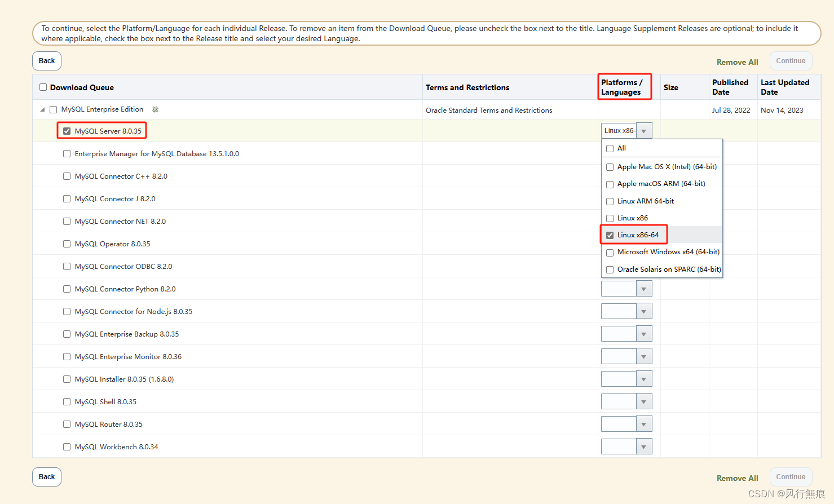Select Microsoft Windows x64 (64-bit) platform
The width and height of the screenshot is (834, 504).
pyautogui.click(x=610, y=253)
